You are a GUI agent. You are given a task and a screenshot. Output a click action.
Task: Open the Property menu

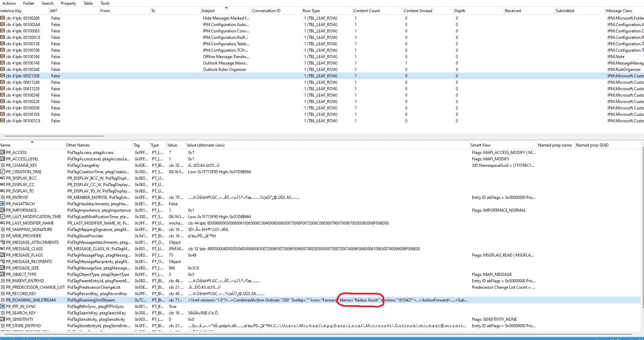[68, 3]
